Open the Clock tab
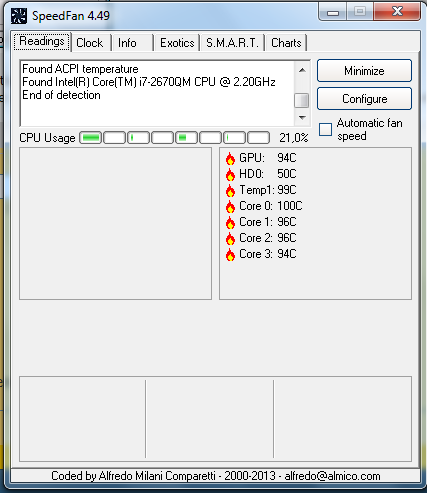The height and width of the screenshot is (493, 427). (91, 43)
